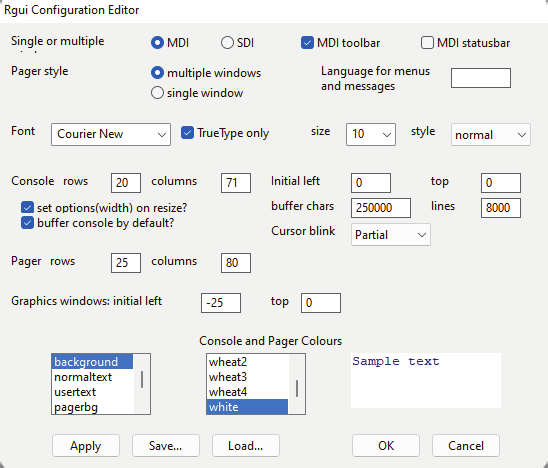548x468 pixels.
Task: Click the Console rows field
Action: (126, 183)
